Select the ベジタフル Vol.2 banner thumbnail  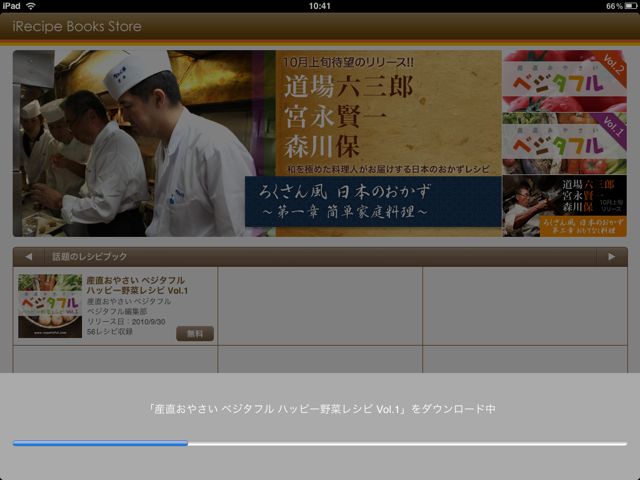(564, 81)
